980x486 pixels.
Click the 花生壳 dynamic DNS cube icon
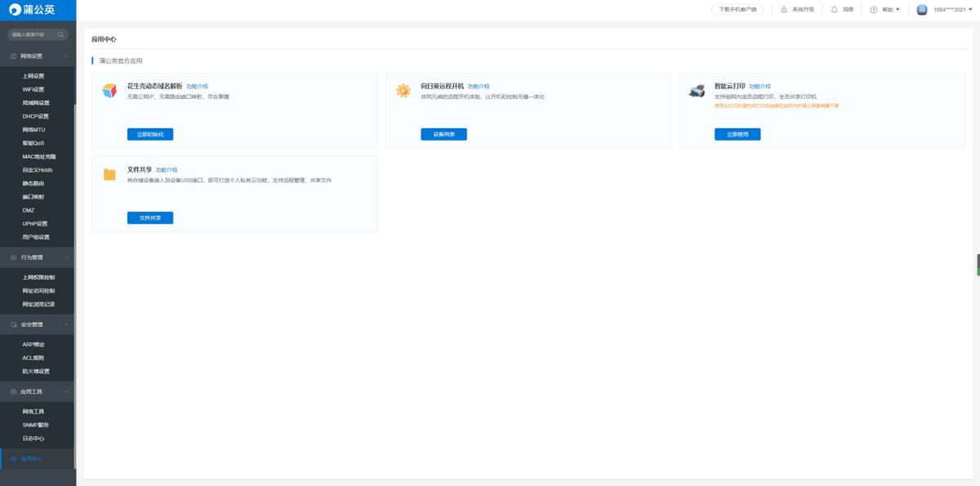[109, 91]
